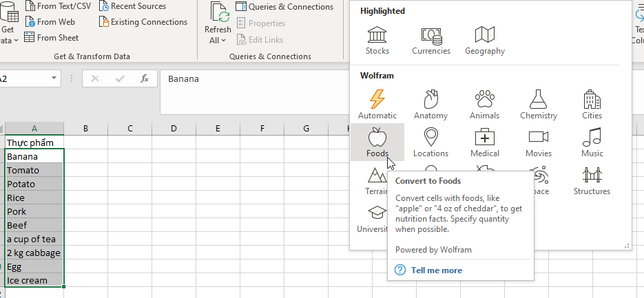The height and width of the screenshot is (298, 644).
Task: Select column C header
Action: click(129, 129)
